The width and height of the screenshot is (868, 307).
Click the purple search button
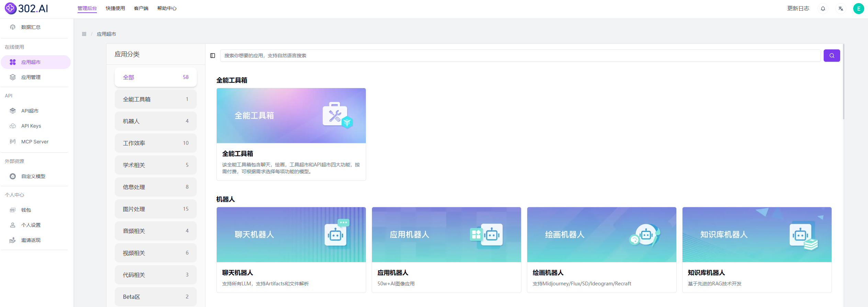tap(832, 56)
